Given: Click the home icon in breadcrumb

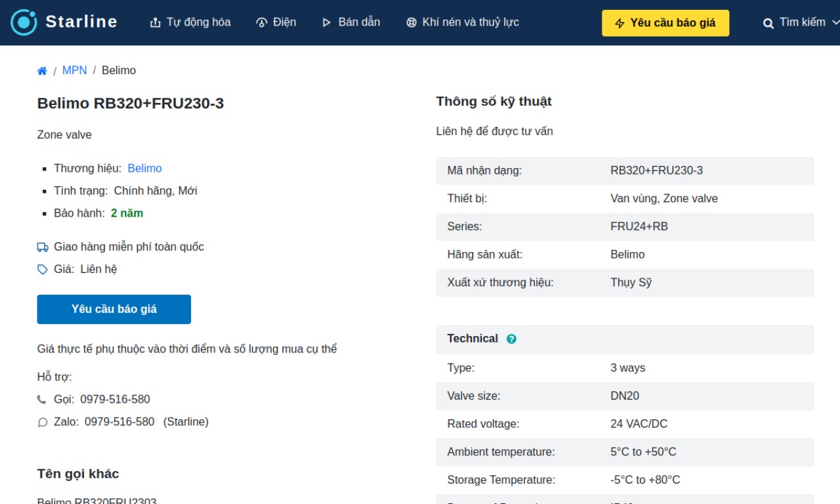Looking at the screenshot, I should (x=42, y=71).
